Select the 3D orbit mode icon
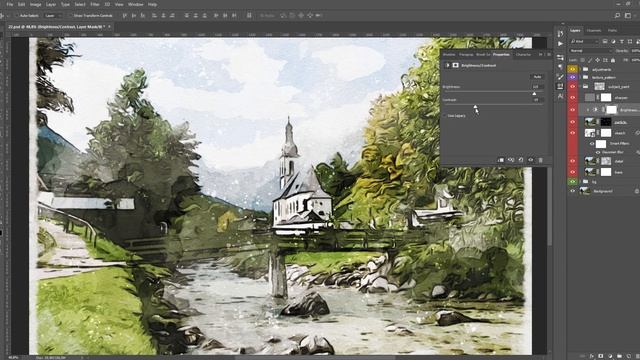The image size is (640, 360). click(283, 16)
